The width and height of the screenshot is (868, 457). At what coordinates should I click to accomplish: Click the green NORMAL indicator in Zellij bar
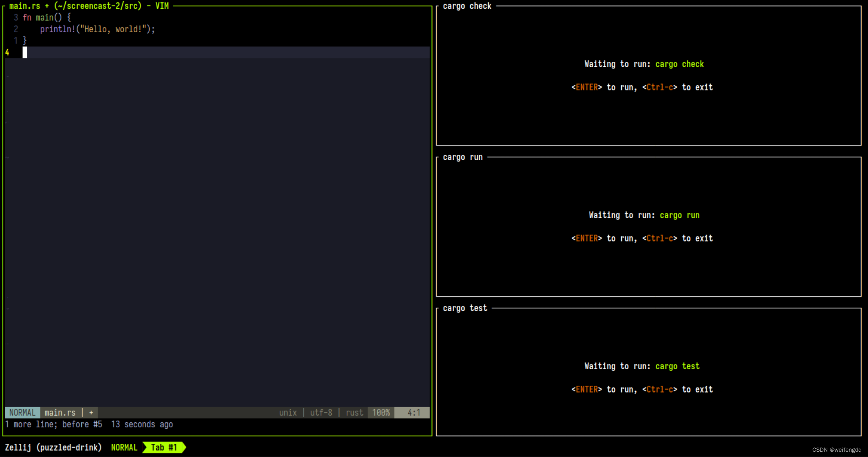point(124,447)
